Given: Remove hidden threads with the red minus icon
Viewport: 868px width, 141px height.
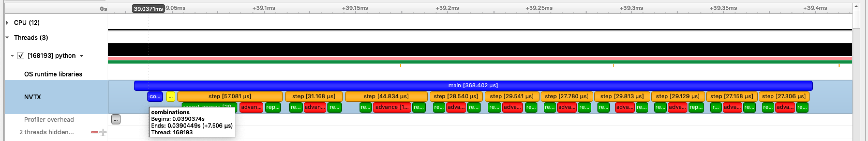Looking at the screenshot, I should pyautogui.click(x=94, y=132).
